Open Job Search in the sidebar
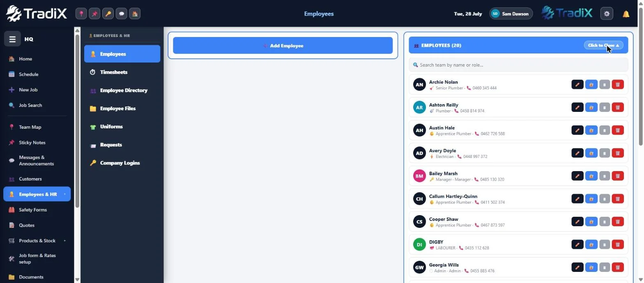 37,105
